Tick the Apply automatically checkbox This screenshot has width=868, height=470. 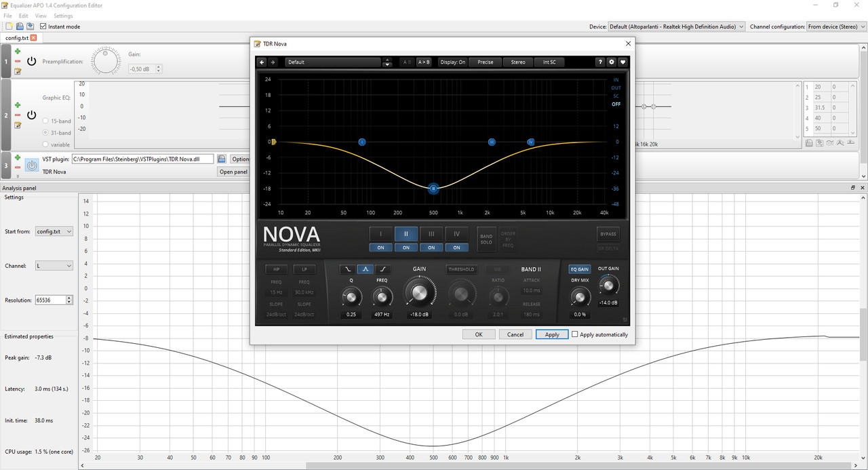(x=575, y=334)
